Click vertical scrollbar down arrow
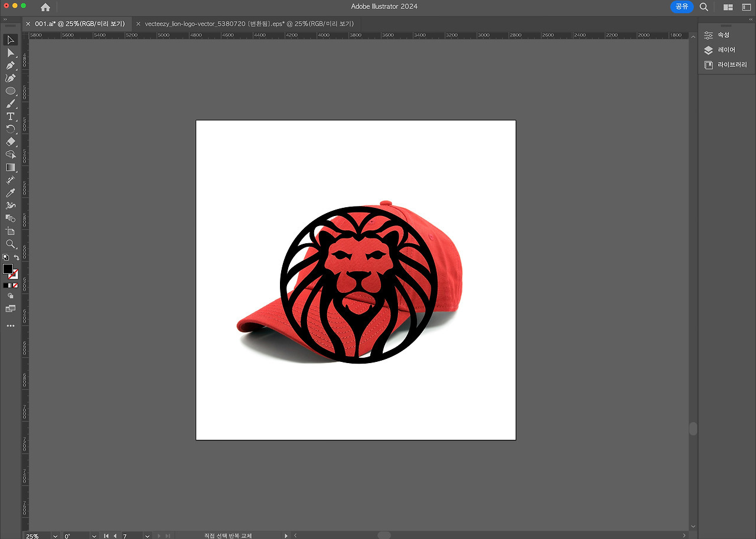 [693, 526]
